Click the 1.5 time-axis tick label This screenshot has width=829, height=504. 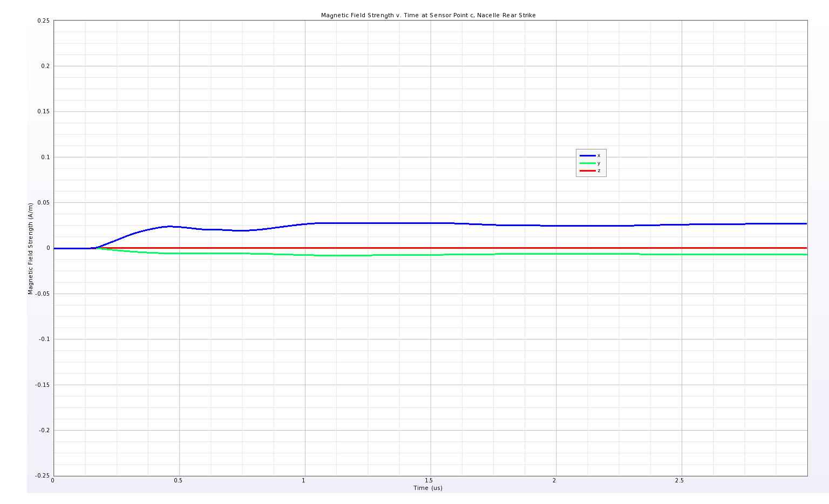(x=429, y=480)
